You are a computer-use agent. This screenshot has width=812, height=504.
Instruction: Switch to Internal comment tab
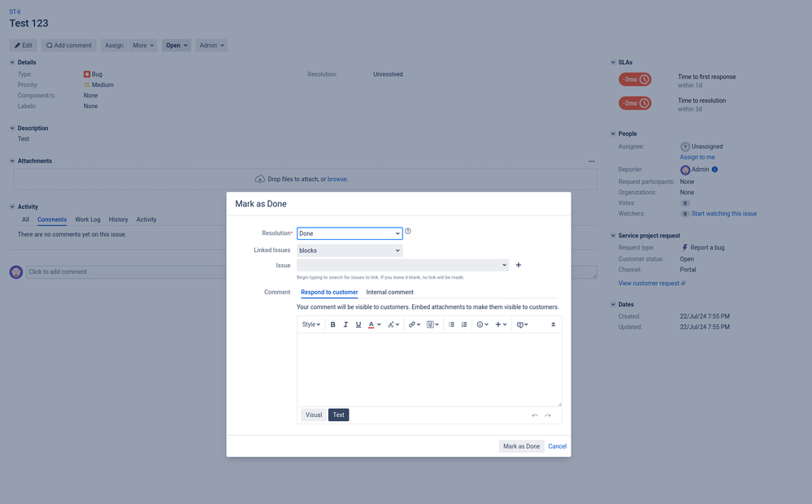point(389,292)
